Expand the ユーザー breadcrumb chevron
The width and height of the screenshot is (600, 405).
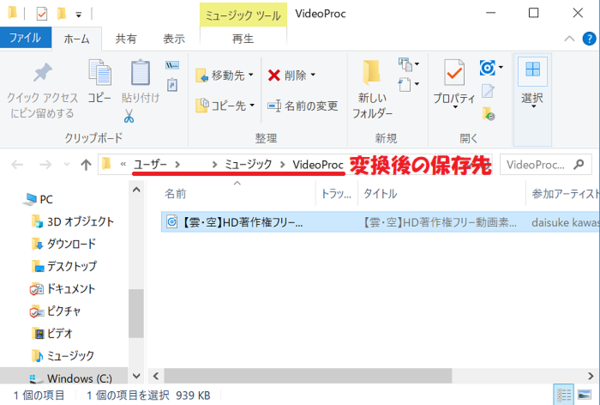tap(177, 165)
